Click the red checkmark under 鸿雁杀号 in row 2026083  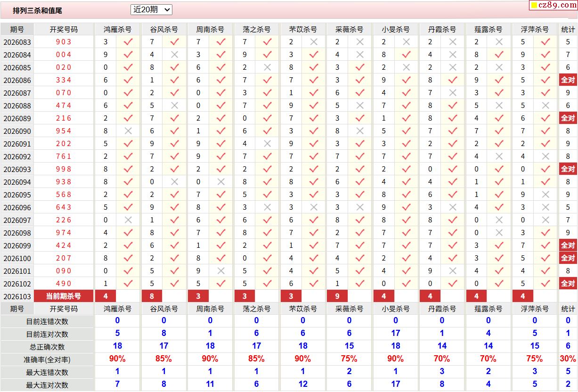(x=128, y=42)
